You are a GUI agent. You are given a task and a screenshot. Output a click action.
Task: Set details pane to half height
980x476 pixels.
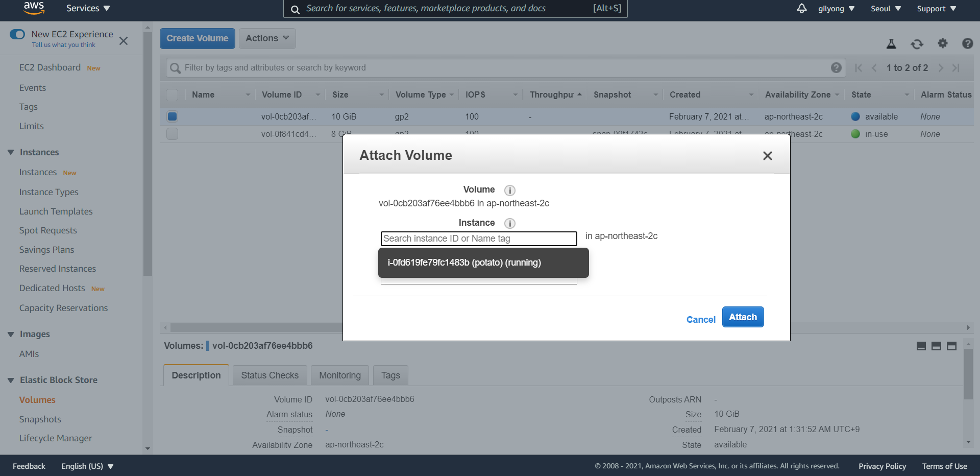(936, 346)
